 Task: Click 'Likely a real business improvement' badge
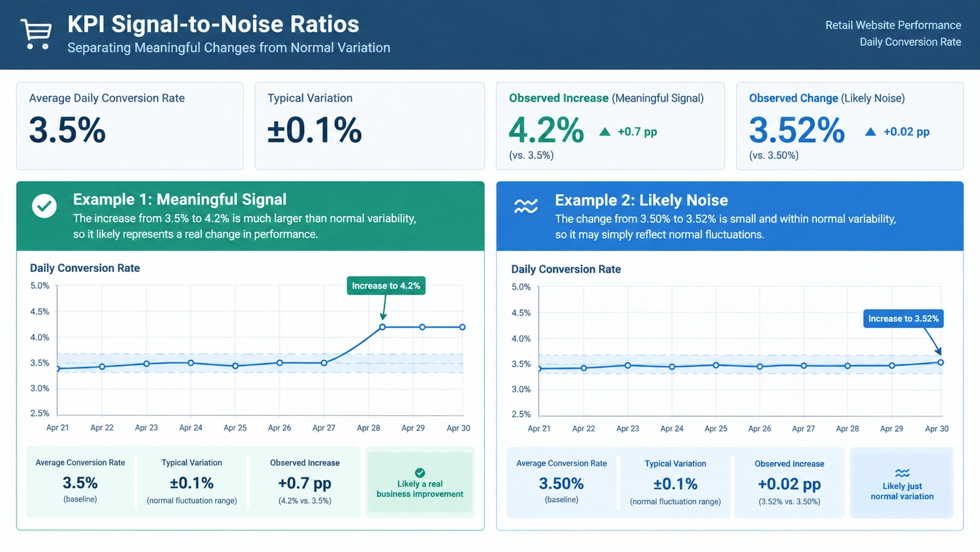(420, 483)
